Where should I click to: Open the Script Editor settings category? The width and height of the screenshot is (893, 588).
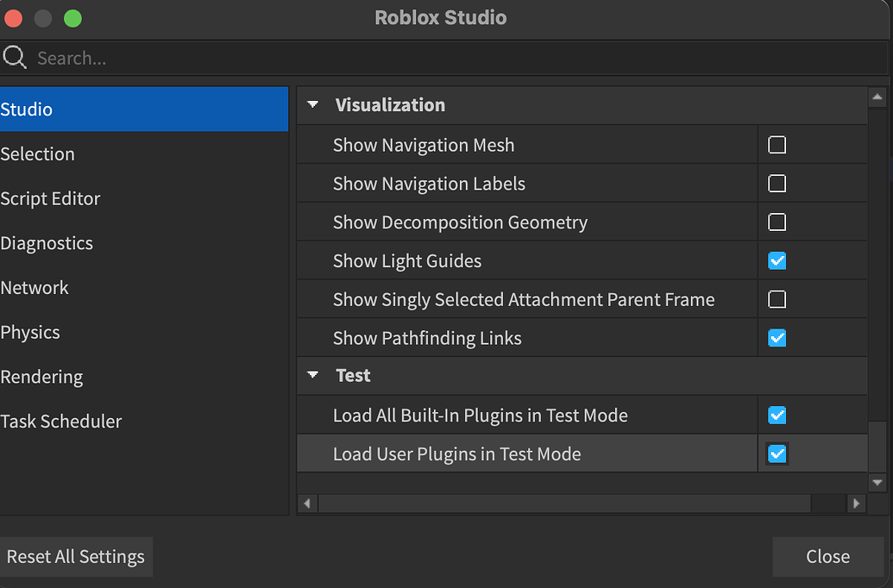[x=144, y=198]
